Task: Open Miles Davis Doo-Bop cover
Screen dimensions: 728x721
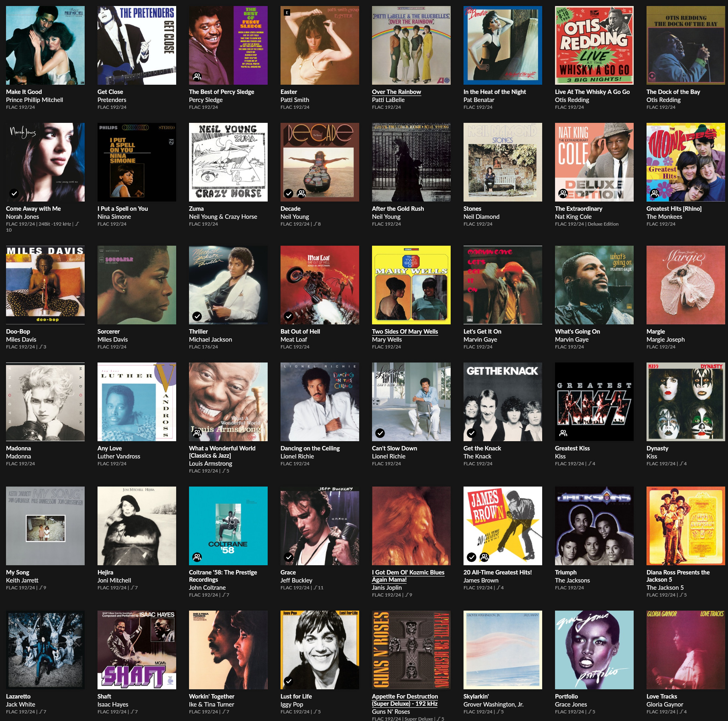Action: pos(45,285)
